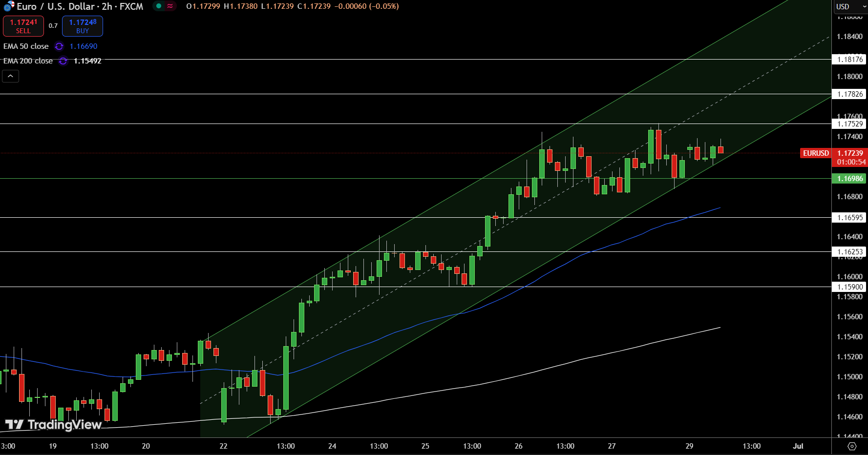This screenshot has height=455, width=868.
Task: Click the SELL 1.17241 button
Action: [x=23, y=26]
